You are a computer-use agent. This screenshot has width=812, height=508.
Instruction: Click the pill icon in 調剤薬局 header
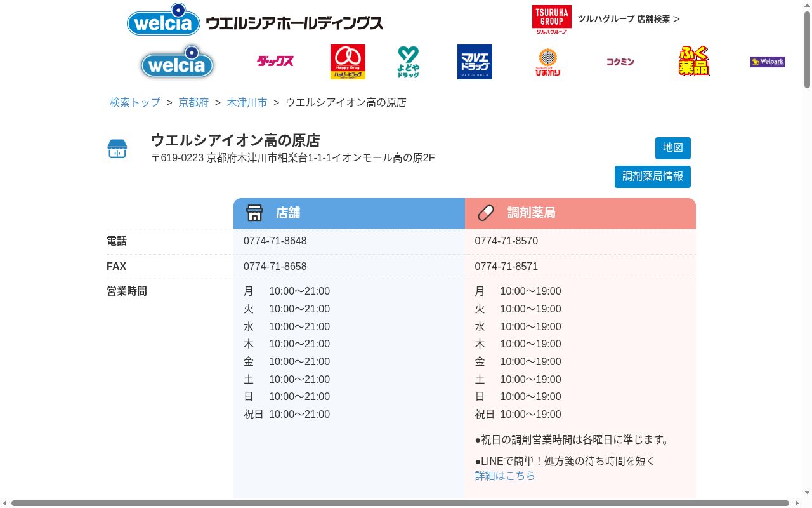[x=486, y=213]
